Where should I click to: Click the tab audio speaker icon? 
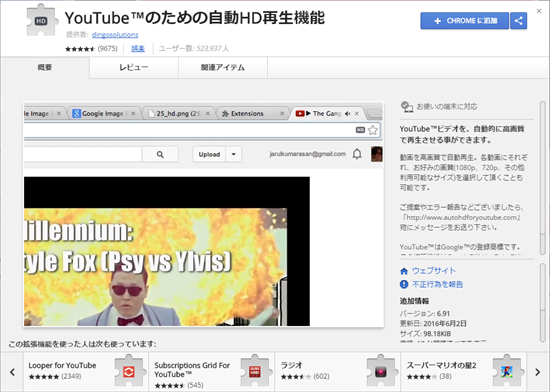click(x=347, y=114)
